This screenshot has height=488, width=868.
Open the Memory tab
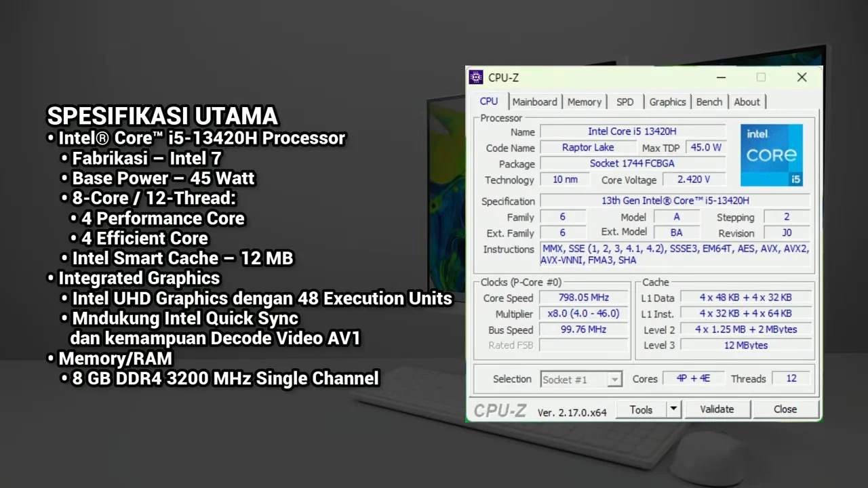(584, 102)
